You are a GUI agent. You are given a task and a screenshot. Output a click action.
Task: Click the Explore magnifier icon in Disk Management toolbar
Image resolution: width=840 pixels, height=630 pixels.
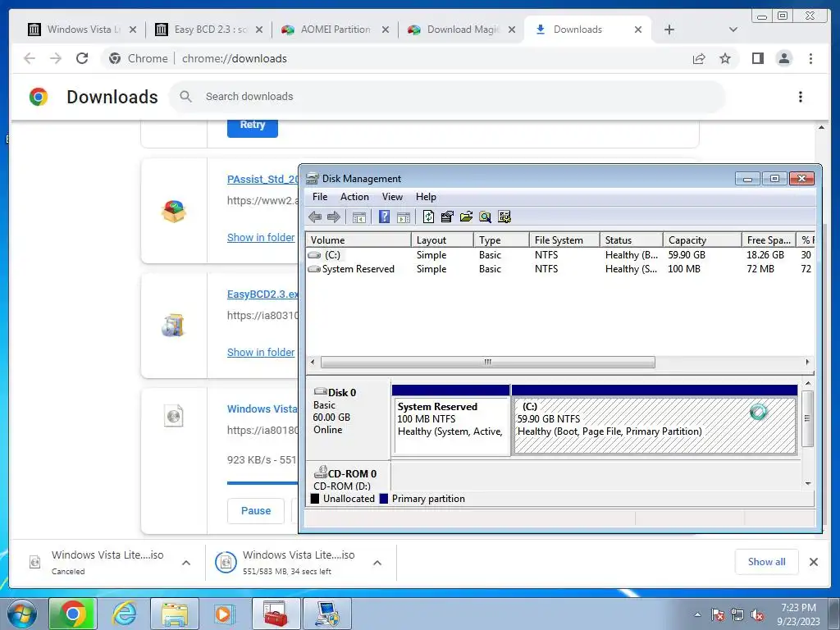tap(485, 217)
